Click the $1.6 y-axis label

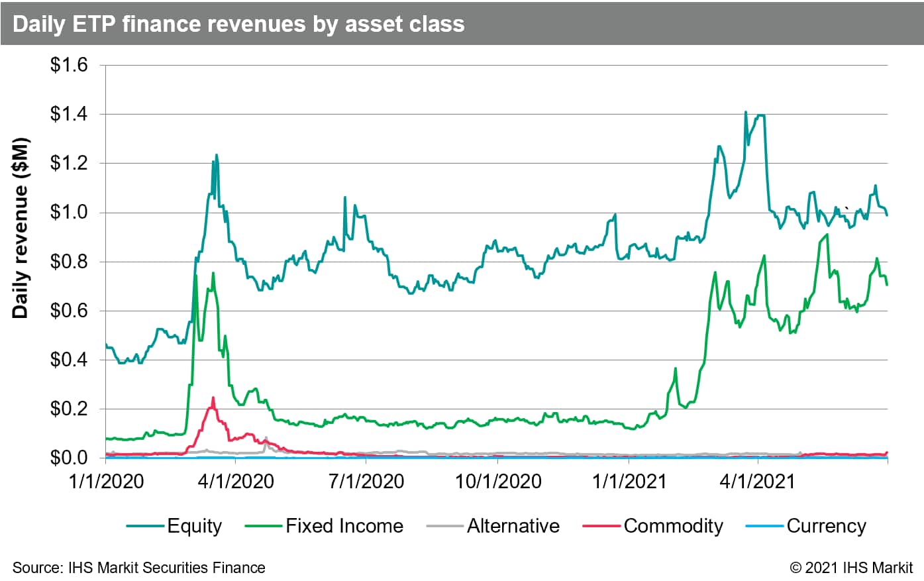coord(69,66)
